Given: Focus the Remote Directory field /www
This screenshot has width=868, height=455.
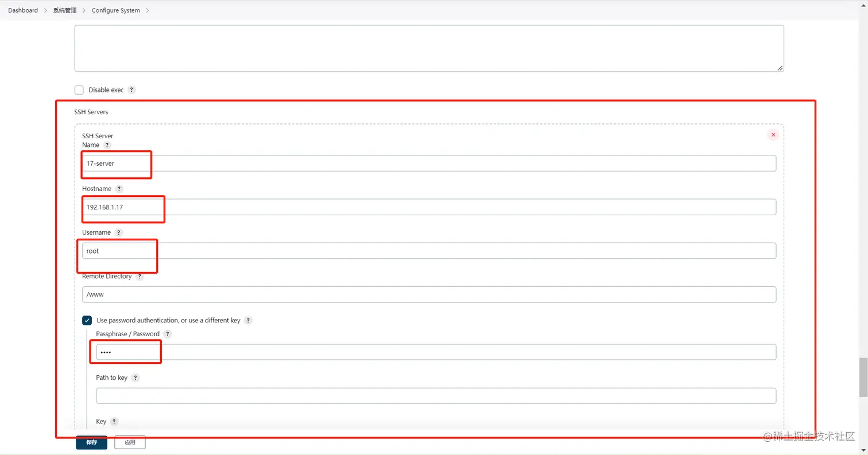Looking at the screenshot, I should [429, 294].
